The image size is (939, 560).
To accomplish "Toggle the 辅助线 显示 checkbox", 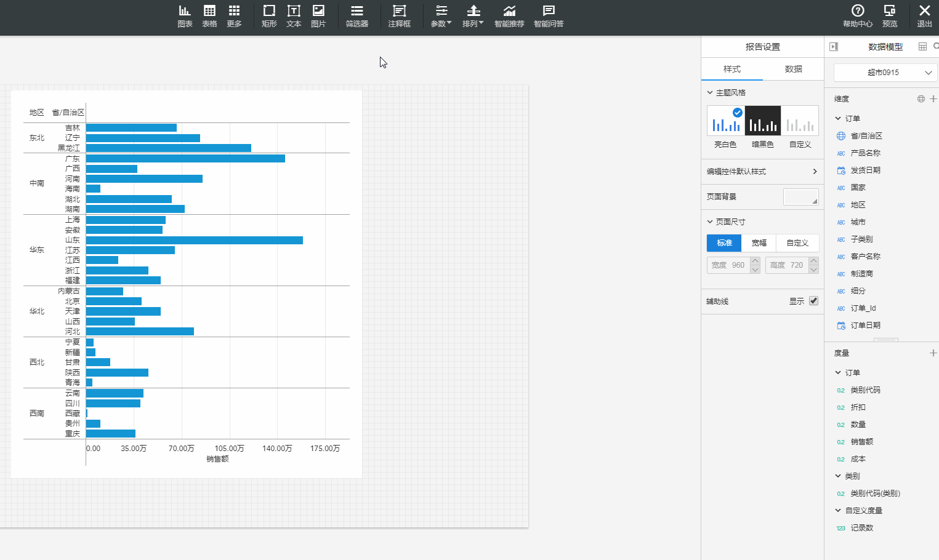I will tap(813, 301).
